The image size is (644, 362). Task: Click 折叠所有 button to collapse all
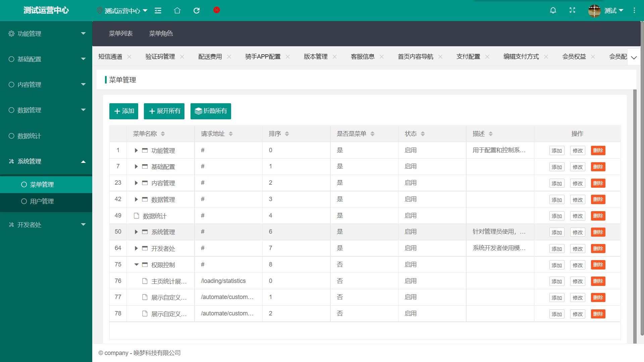click(x=211, y=111)
